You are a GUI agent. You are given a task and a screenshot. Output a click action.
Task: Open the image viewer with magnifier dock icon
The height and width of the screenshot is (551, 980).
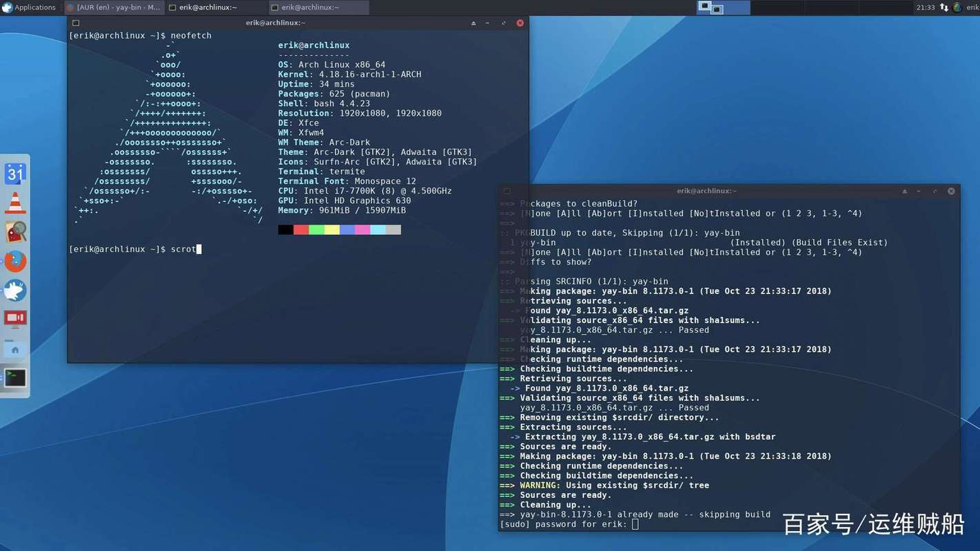[15, 231]
